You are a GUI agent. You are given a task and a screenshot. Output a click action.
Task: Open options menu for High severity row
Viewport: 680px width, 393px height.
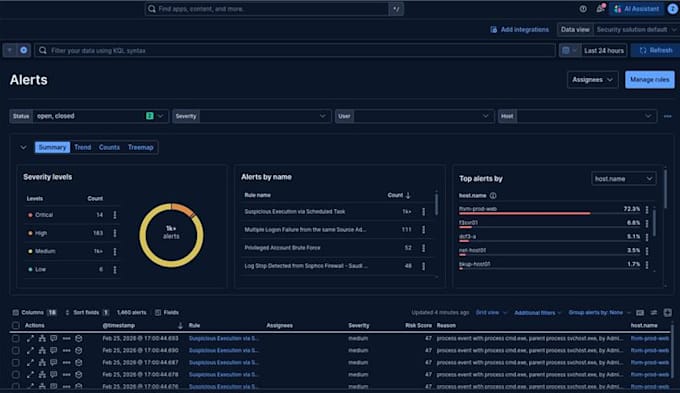coord(114,233)
